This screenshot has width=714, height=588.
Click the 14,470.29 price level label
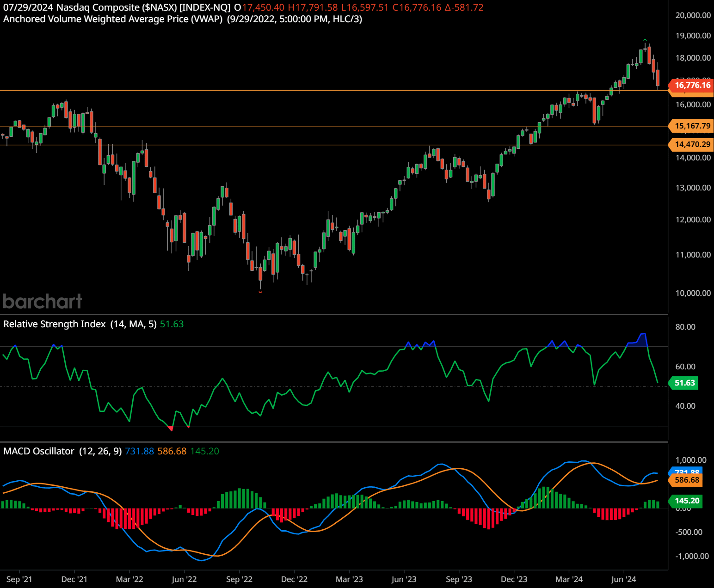click(x=692, y=144)
